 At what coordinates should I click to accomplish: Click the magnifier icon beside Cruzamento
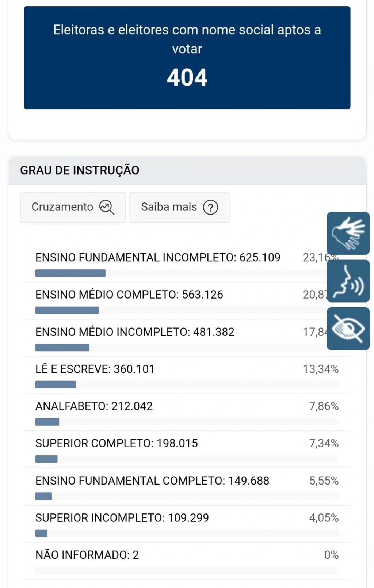(107, 207)
